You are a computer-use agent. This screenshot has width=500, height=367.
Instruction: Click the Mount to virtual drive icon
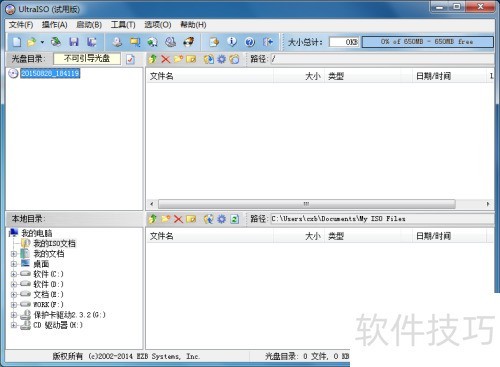click(x=153, y=42)
